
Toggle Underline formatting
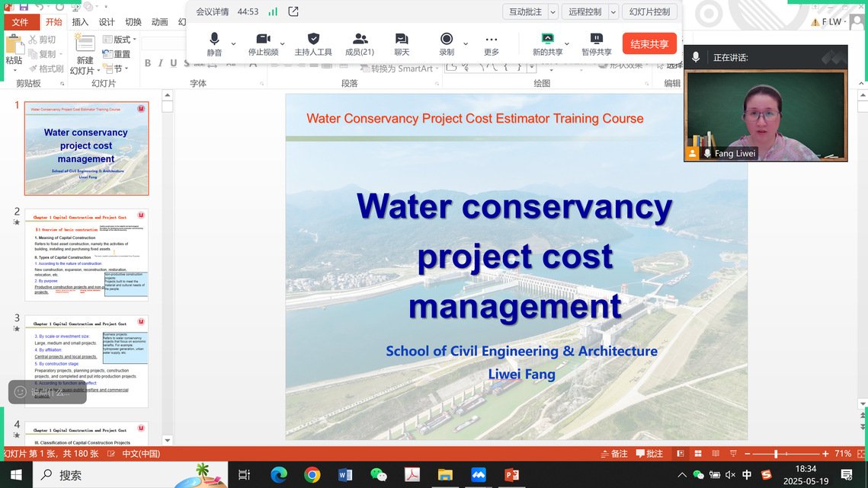(x=173, y=63)
